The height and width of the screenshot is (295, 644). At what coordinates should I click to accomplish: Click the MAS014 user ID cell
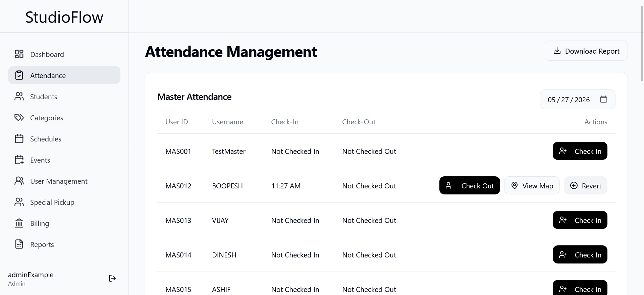pos(178,255)
